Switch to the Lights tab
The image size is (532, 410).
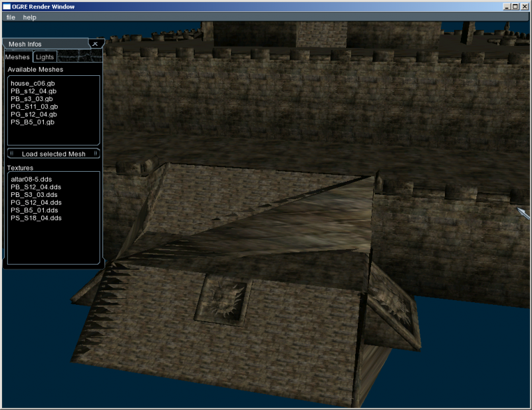(x=45, y=57)
